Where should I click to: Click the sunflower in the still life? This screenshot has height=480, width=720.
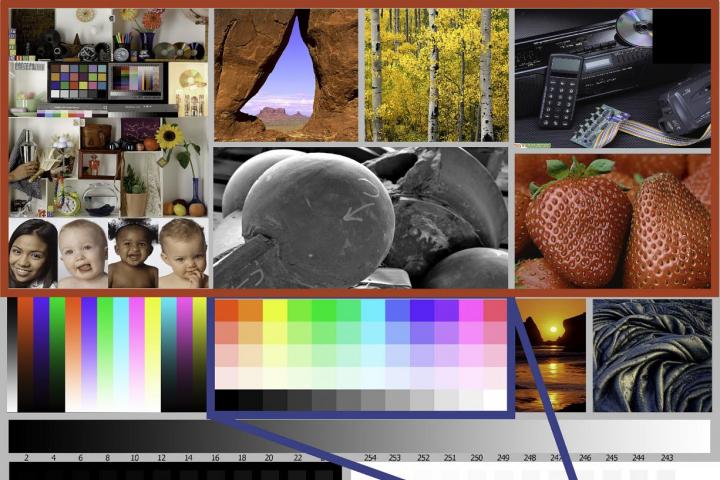171,136
